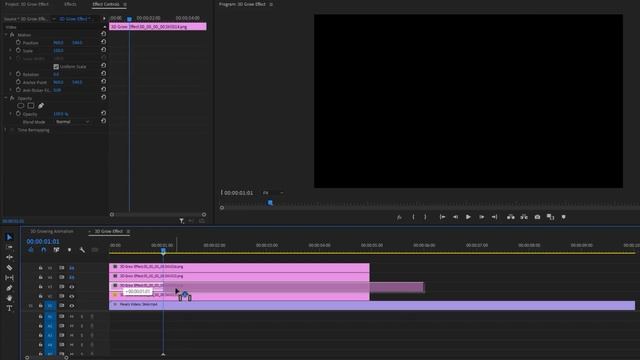640x360 pixels.
Task: Toggle eye visibility on bottom video track
Action: [72, 305]
